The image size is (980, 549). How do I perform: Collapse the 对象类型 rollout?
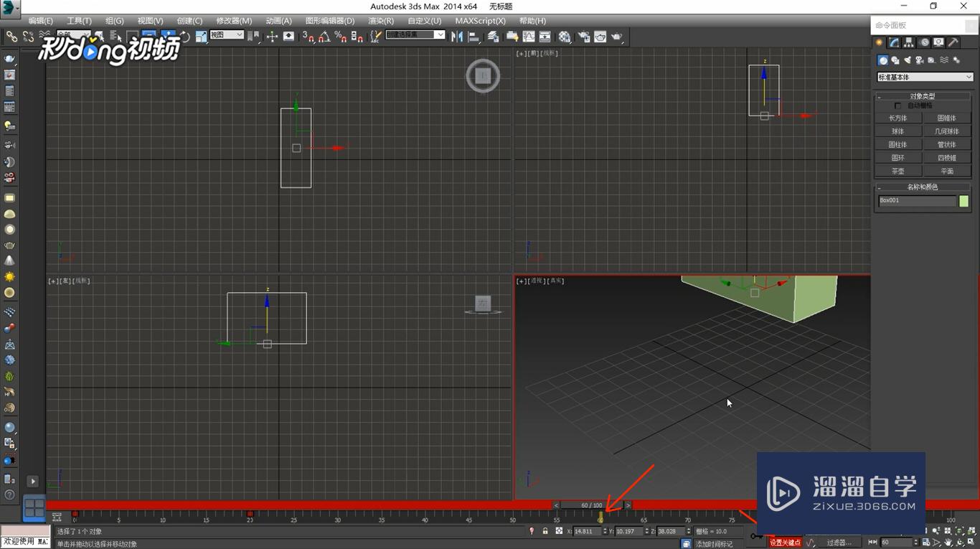pos(923,96)
